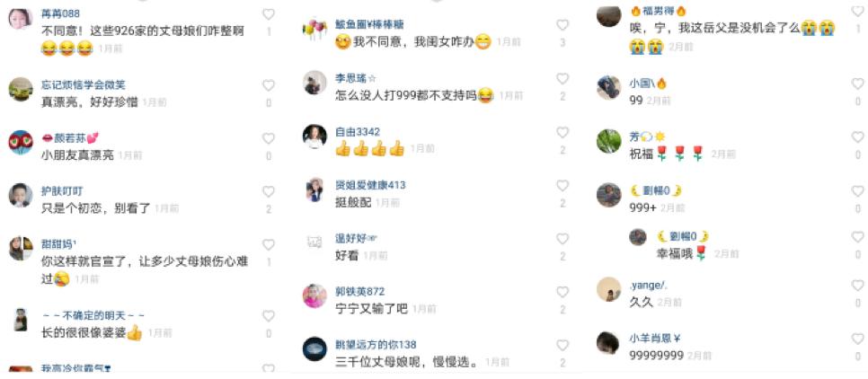868x379 pixels.
Task: Like 福男得's crying comment
Action: [x=857, y=13]
